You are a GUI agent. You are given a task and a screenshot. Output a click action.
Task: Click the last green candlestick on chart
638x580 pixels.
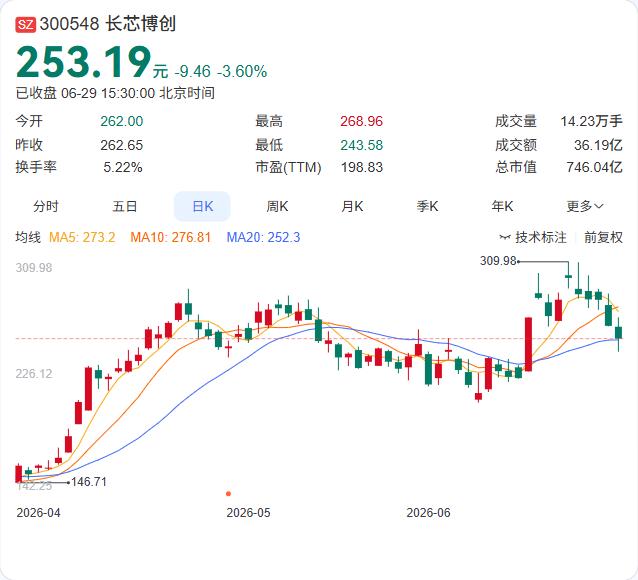(x=618, y=333)
